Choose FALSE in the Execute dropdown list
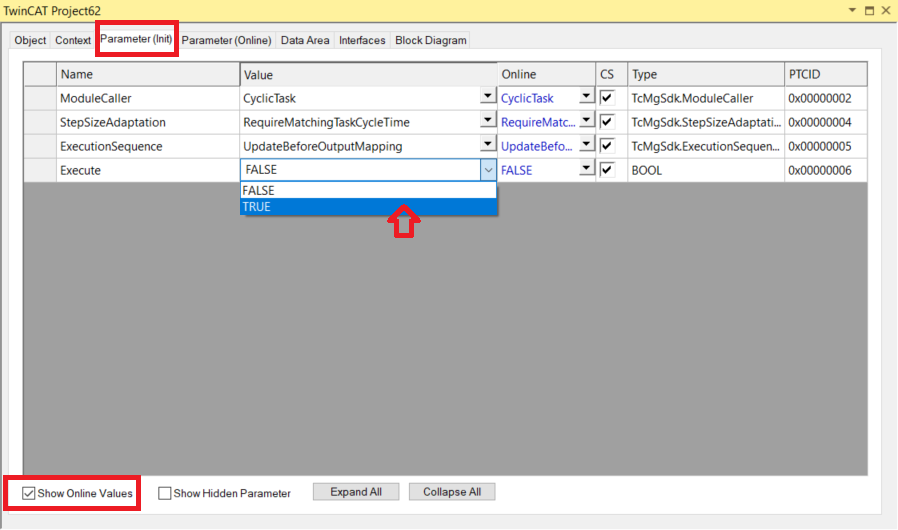The height and width of the screenshot is (530, 898). pos(368,190)
